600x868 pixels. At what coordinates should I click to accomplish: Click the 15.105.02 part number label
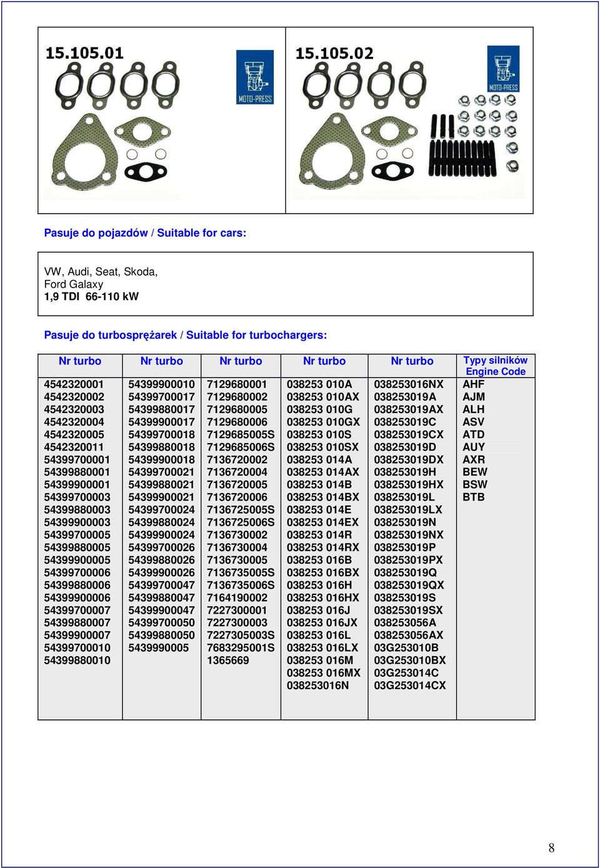(x=334, y=53)
